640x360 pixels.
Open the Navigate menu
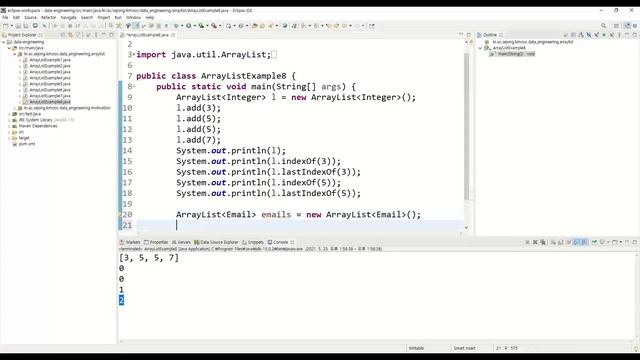point(69,18)
